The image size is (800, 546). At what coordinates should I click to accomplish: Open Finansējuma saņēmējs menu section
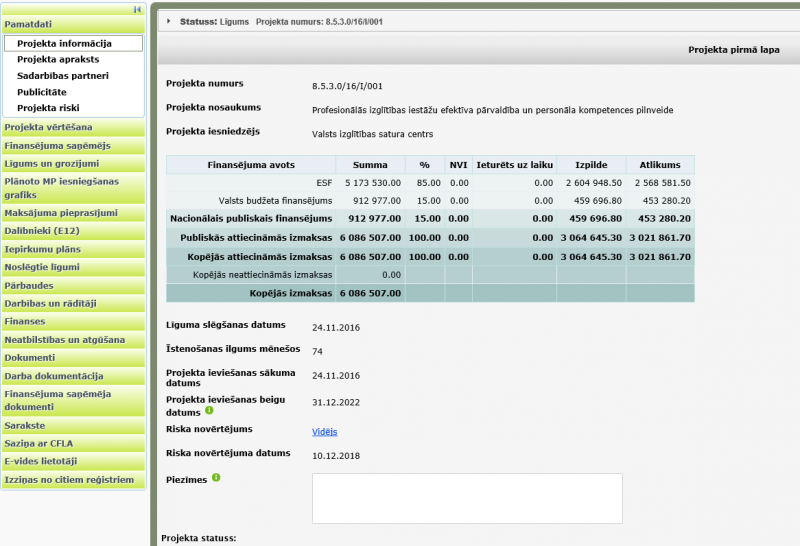point(57,146)
